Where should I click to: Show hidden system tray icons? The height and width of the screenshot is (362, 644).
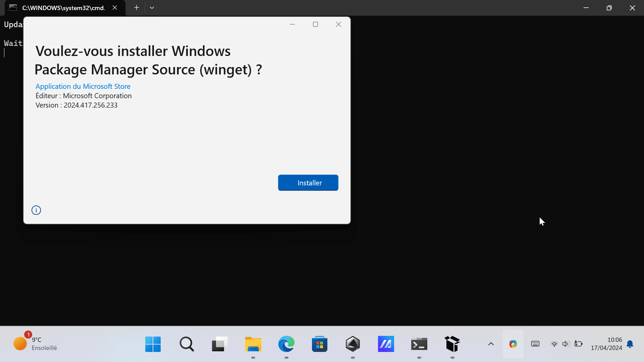(491, 344)
